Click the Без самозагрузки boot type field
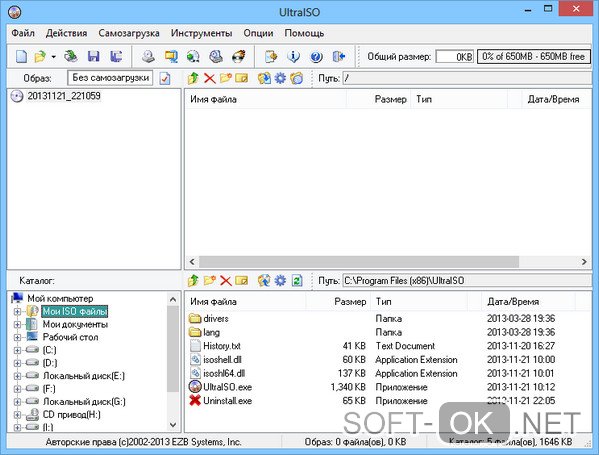 (110, 78)
